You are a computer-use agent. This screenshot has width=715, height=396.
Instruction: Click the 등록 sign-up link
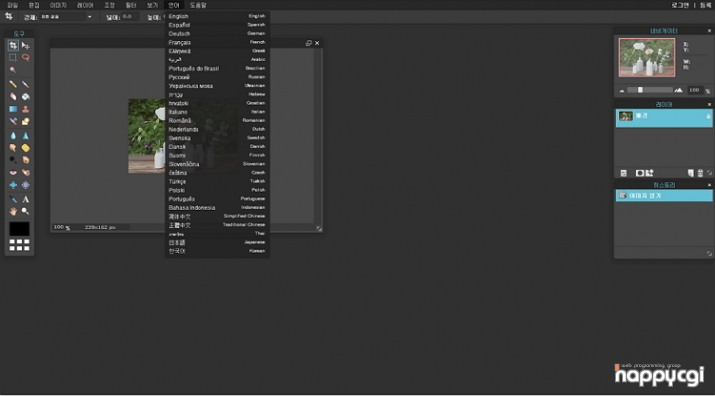[705, 5]
